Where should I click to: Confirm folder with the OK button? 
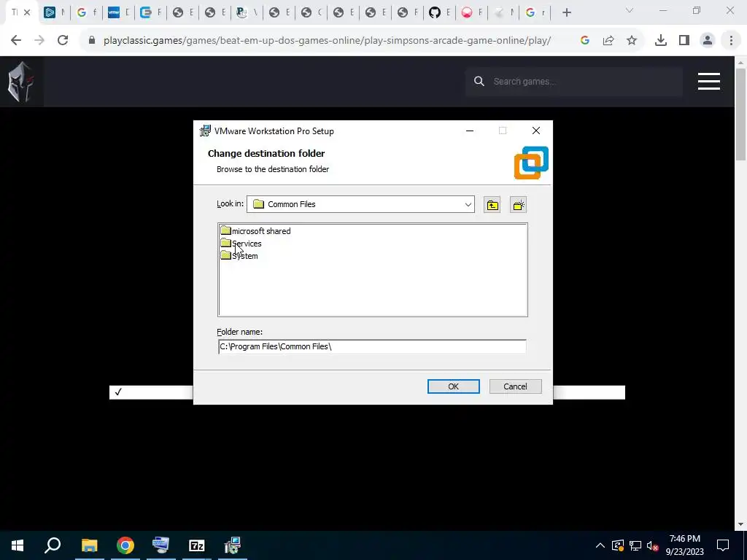click(453, 386)
